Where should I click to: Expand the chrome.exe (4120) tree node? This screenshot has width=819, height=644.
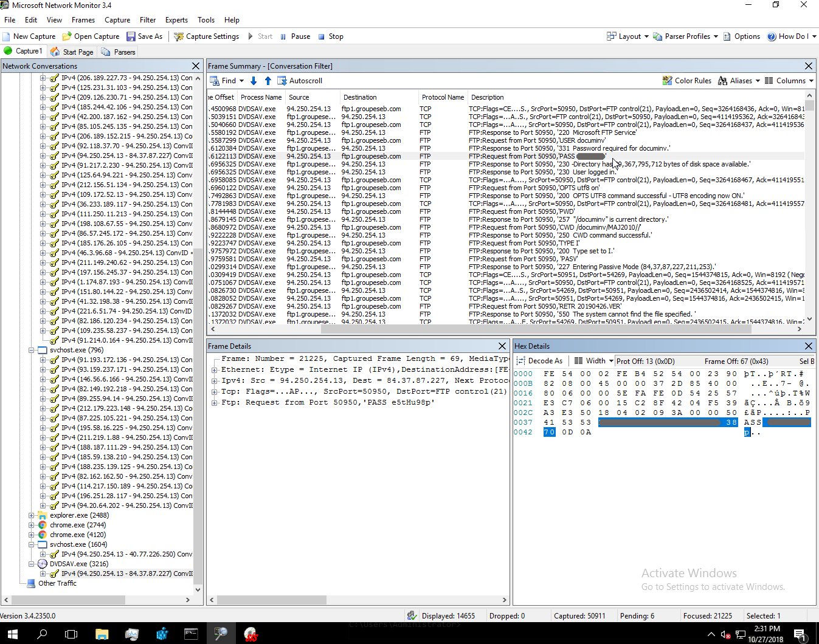click(32, 535)
